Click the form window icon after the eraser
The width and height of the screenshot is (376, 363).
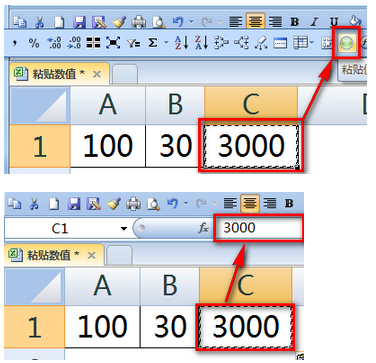click(x=280, y=43)
